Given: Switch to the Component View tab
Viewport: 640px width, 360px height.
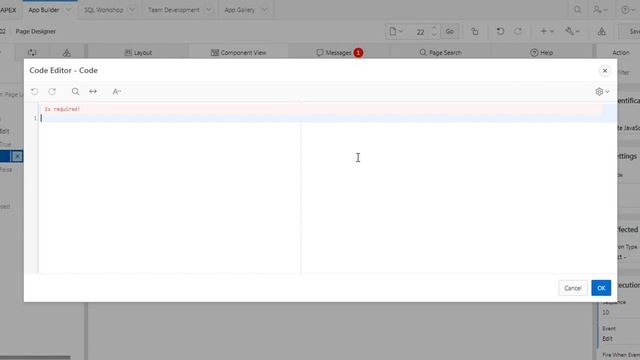Looking at the screenshot, I should click(x=238, y=53).
